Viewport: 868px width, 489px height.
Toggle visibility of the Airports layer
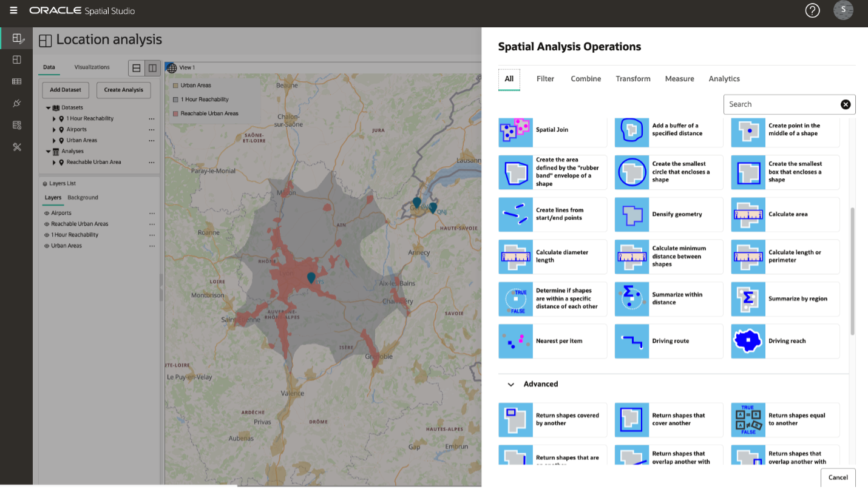click(x=46, y=212)
